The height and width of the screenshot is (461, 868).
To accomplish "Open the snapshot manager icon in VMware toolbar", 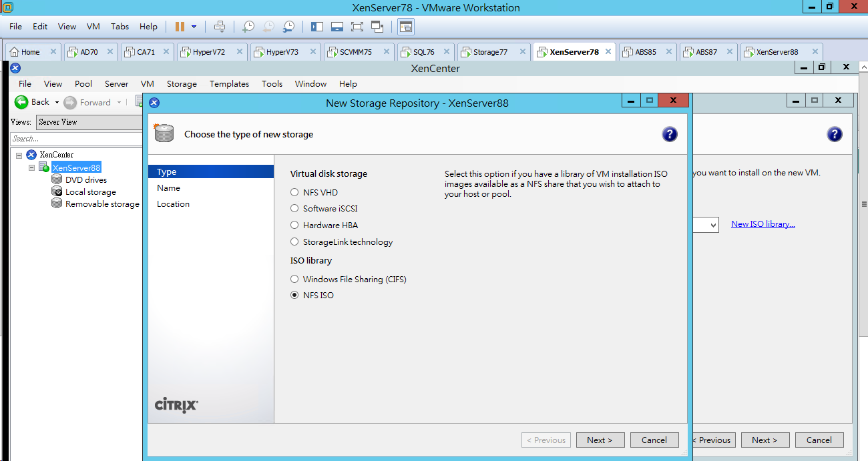I will (x=288, y=27).
